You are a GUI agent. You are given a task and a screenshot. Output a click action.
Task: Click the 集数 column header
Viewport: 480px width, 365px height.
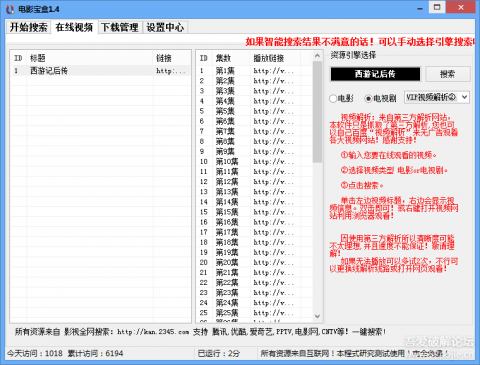tap(231, 58)
